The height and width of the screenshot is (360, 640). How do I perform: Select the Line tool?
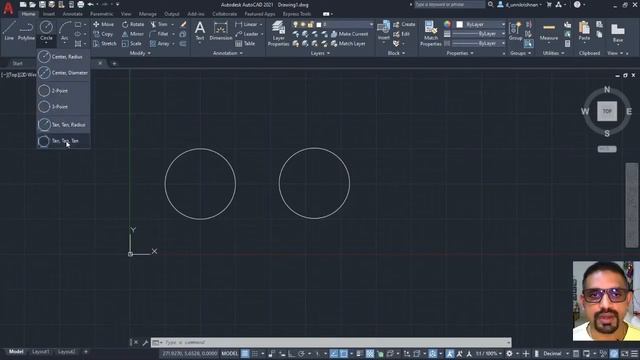click(x=9, y=31)
